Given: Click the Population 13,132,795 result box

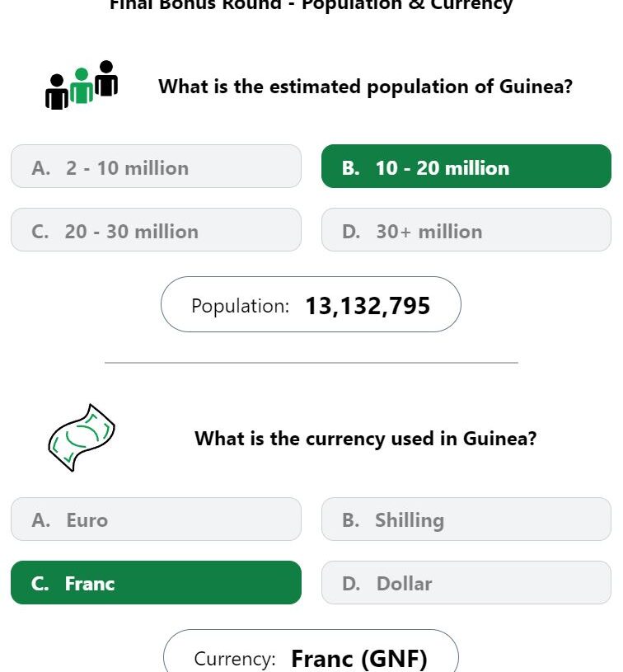Looking at the screenshot, I should [x=311, y=304].
